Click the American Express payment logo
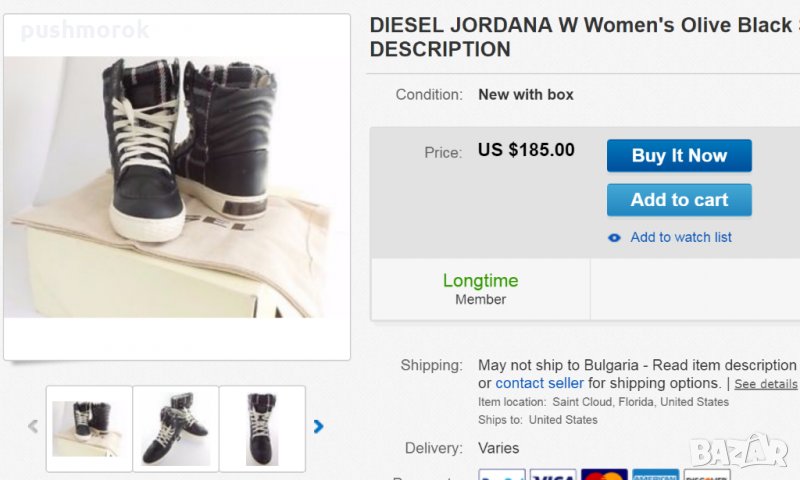 click(655, 474)
